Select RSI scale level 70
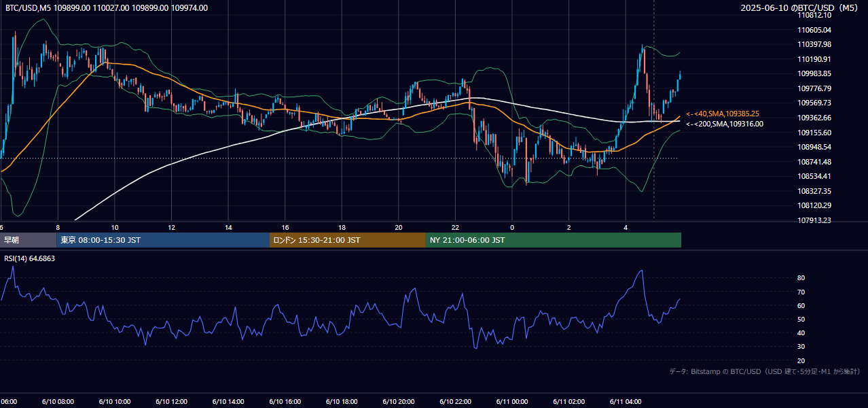Image resolution: width=868 pixels, height=408 pixels. [801, 292]
